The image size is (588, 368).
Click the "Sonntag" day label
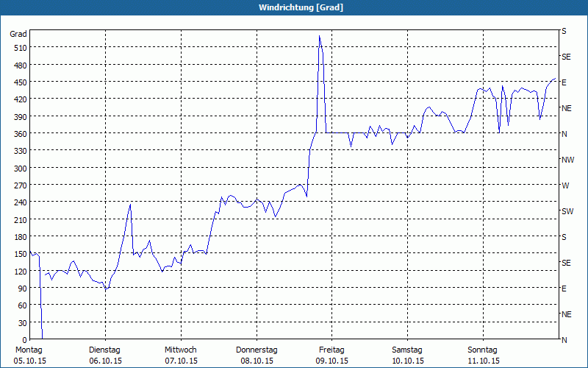tap(483, 350)
